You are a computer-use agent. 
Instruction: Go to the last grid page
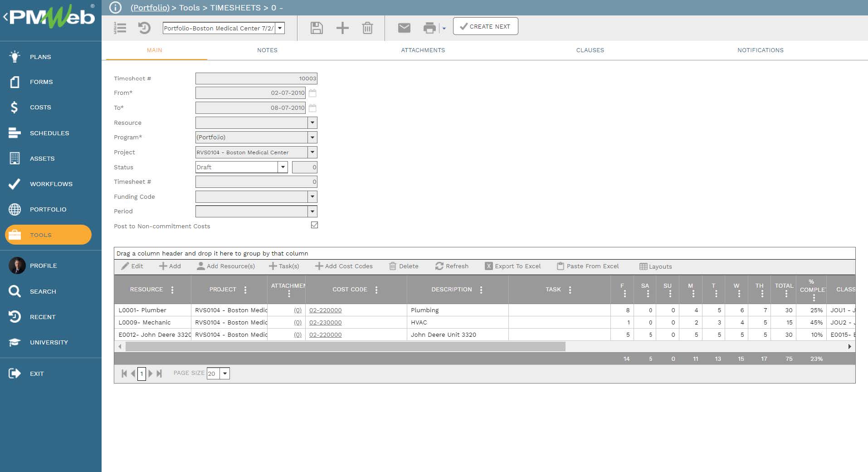pyautogui.click(x=159, y=374)
